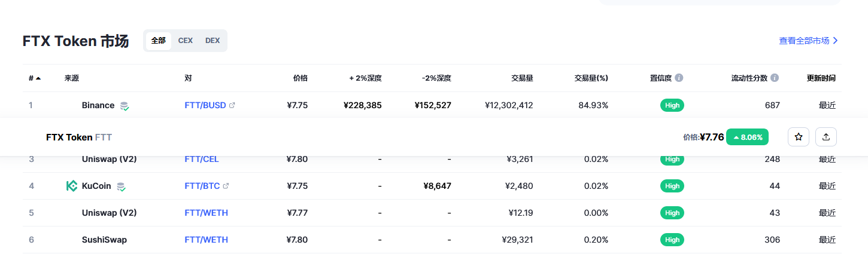Switch to the DEX tab

pos(213,41)
